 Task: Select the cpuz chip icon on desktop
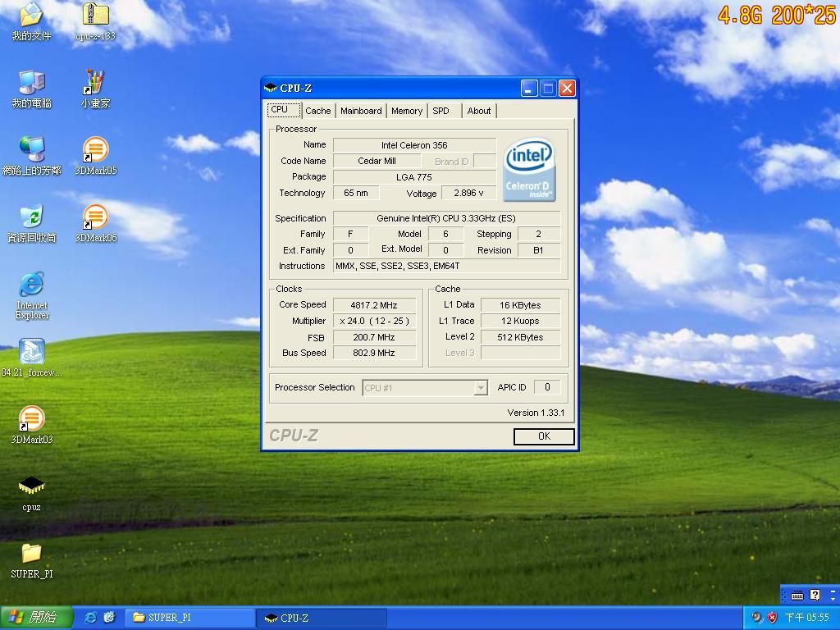pos(32,486)
